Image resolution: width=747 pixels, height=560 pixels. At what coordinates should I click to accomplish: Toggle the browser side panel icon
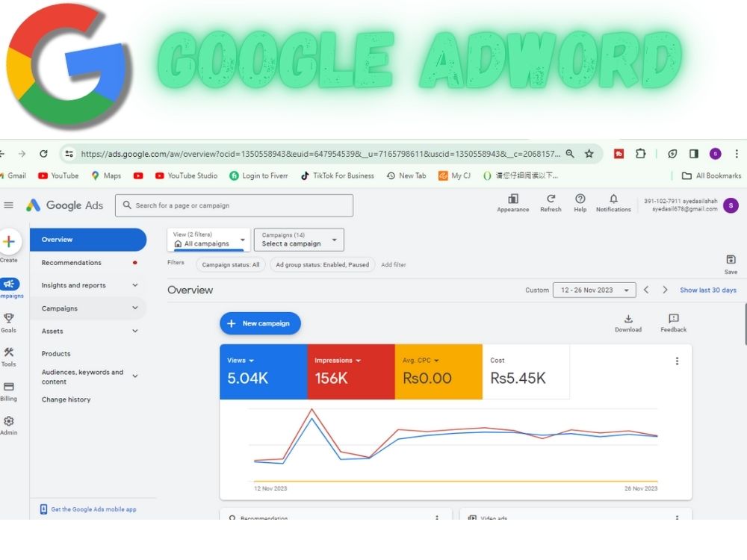[694, 153]
